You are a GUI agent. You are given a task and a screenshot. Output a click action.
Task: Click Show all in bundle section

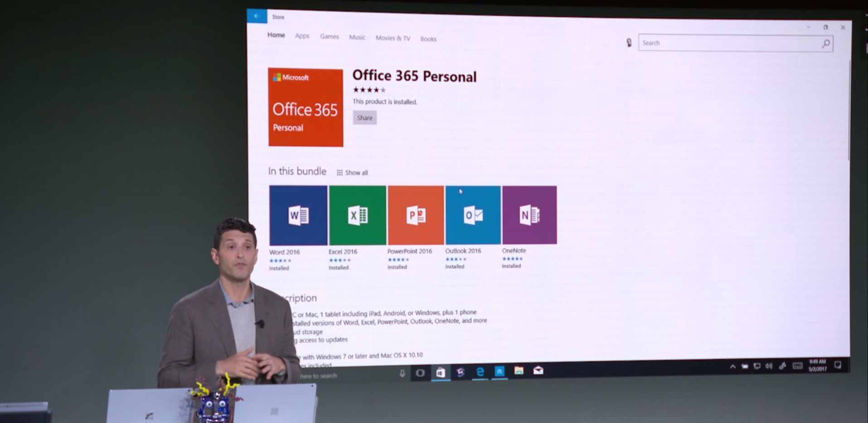(x=352, y=173)
